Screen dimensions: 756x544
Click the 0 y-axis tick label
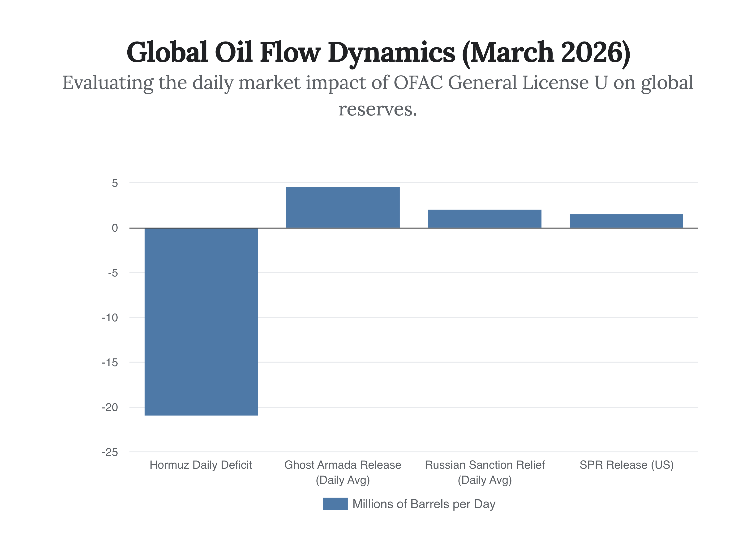pos(115,228)
